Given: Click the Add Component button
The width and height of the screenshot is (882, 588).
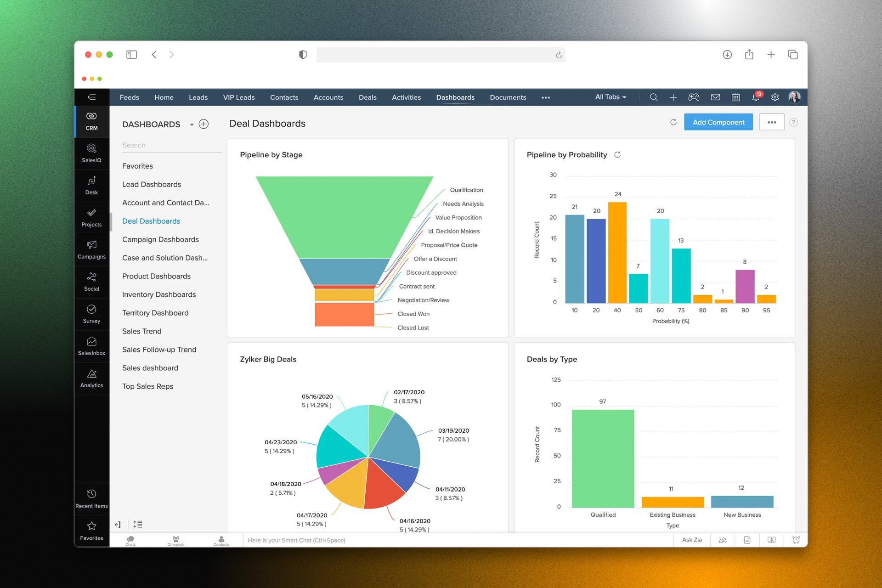Looking at the screenshot, I should (x=718, y=122).
